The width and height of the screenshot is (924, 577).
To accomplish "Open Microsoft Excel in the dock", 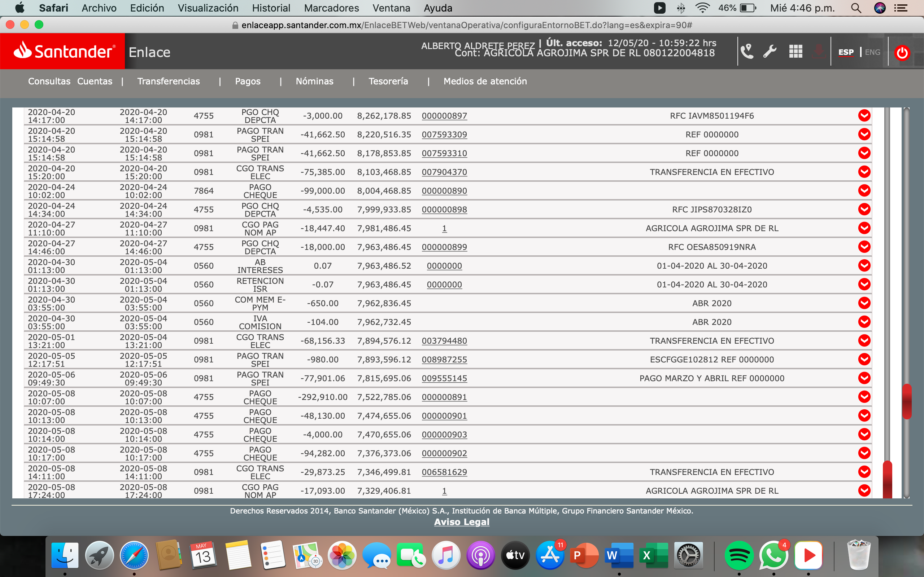I will coord(653,555).
